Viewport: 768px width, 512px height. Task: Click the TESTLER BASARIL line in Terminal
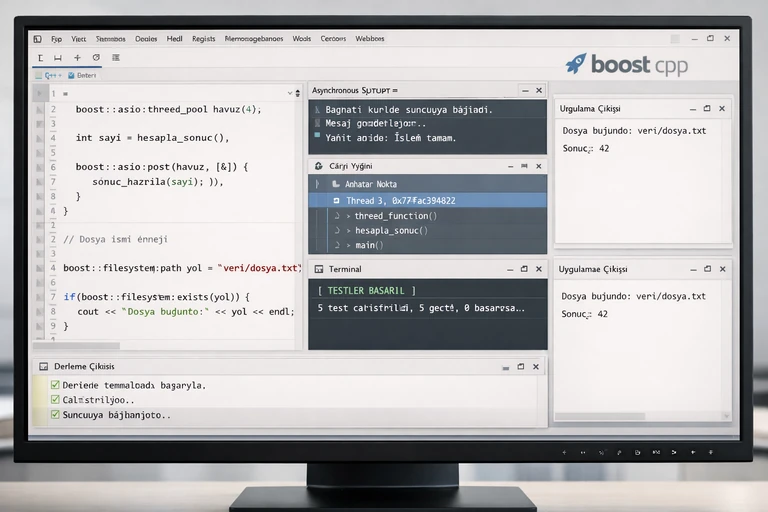(x=366, y=291)
